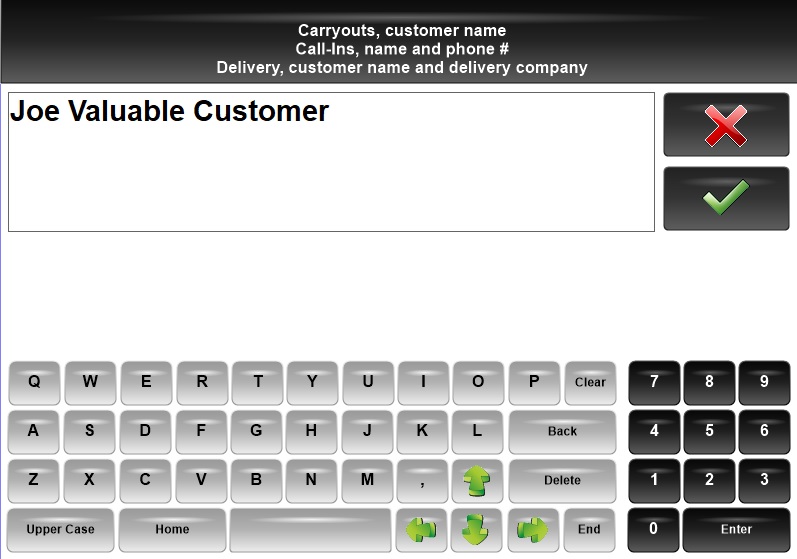Tap number 8 on the keypad
The image size is (797, 559).
pos(709,383)
